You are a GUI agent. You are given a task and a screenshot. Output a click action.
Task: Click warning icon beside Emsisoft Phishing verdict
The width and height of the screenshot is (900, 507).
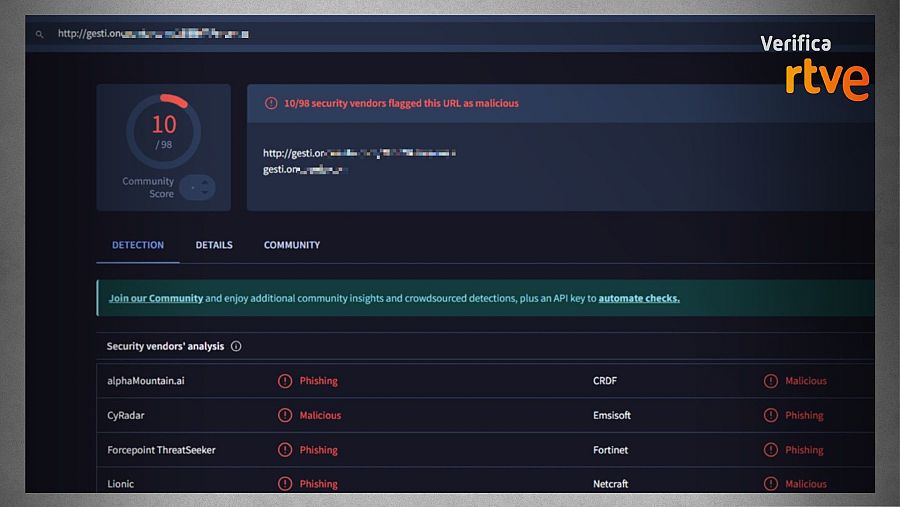[771, 415]
